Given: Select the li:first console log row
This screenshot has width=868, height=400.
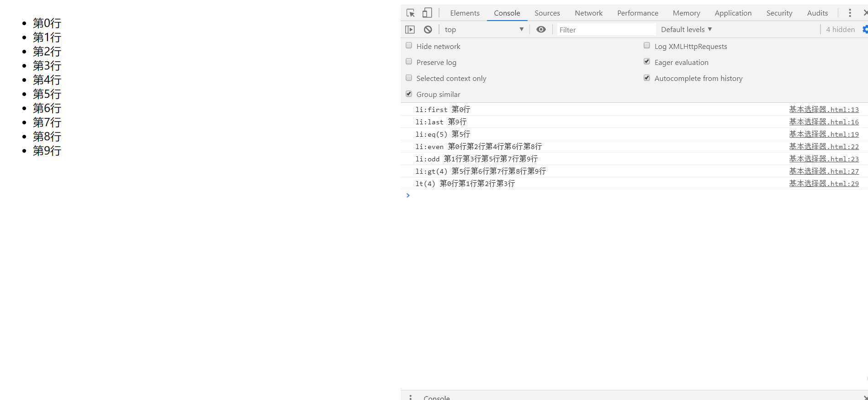Looking at the screenshot, I should coord(634,110).
